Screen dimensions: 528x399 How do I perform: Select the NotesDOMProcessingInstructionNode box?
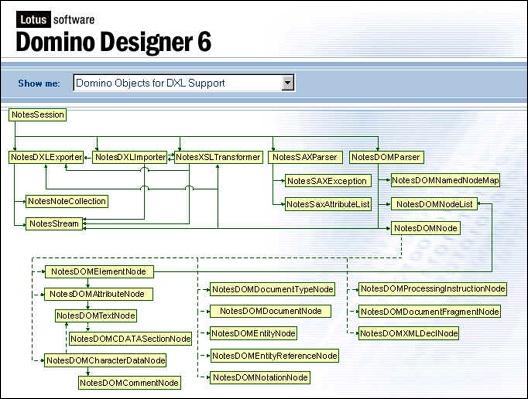pyautogui.click(x=432, y=289)
